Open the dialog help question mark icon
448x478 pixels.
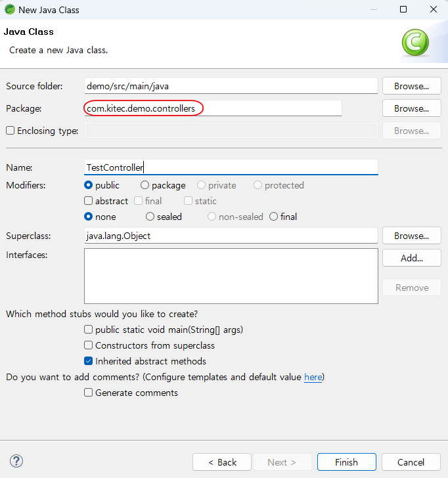click(16, 461)
